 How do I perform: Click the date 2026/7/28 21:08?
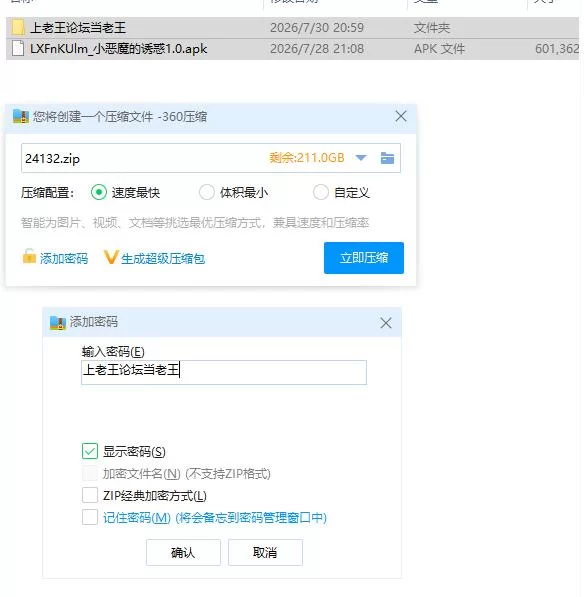[317, 49]
